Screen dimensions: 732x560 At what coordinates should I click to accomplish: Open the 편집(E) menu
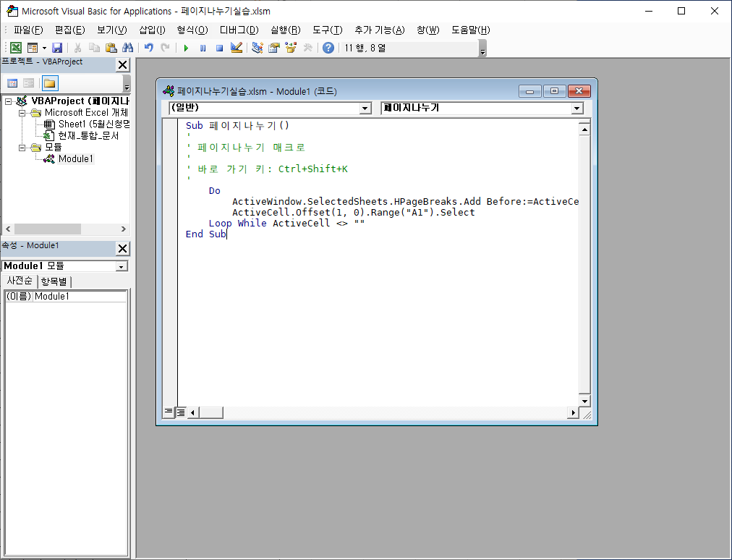click(70, 30)
